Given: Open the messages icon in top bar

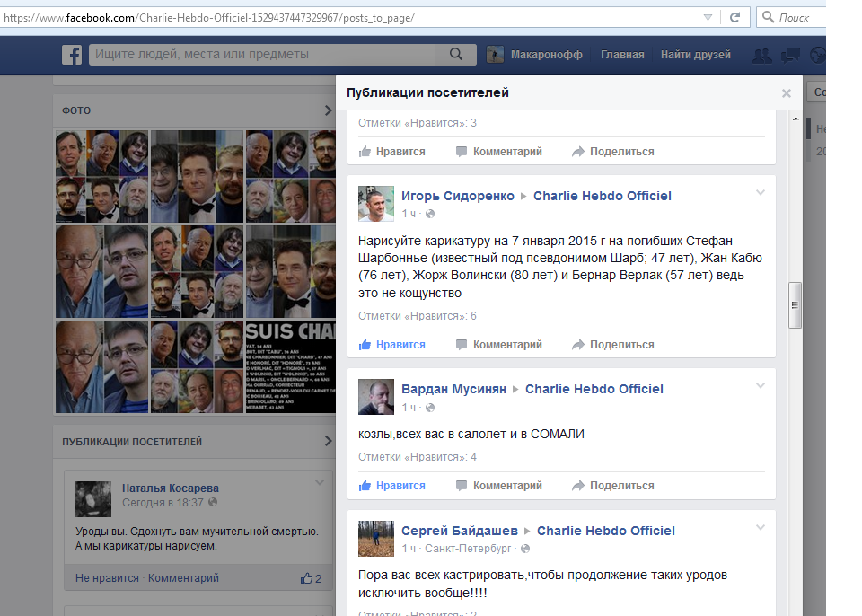Looking at the screenshot, I should pyautogui.click(x=790, y=55).
